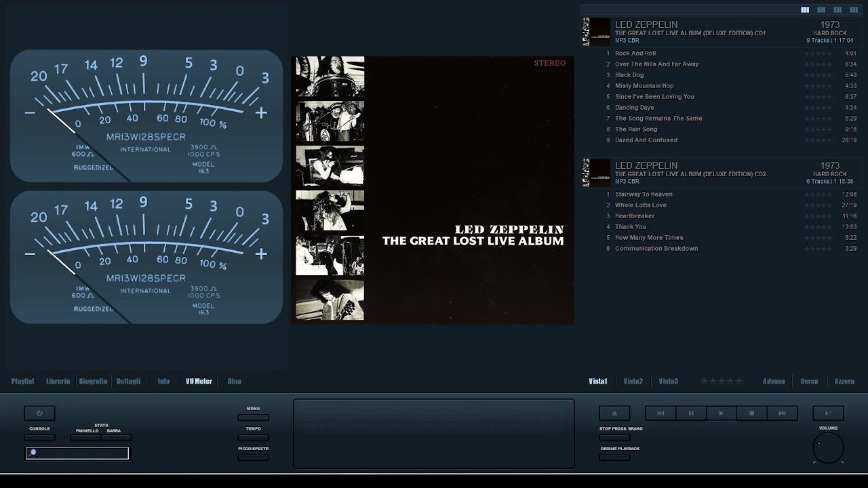
Task: Open the Dina tab
Action: point(234,382)
